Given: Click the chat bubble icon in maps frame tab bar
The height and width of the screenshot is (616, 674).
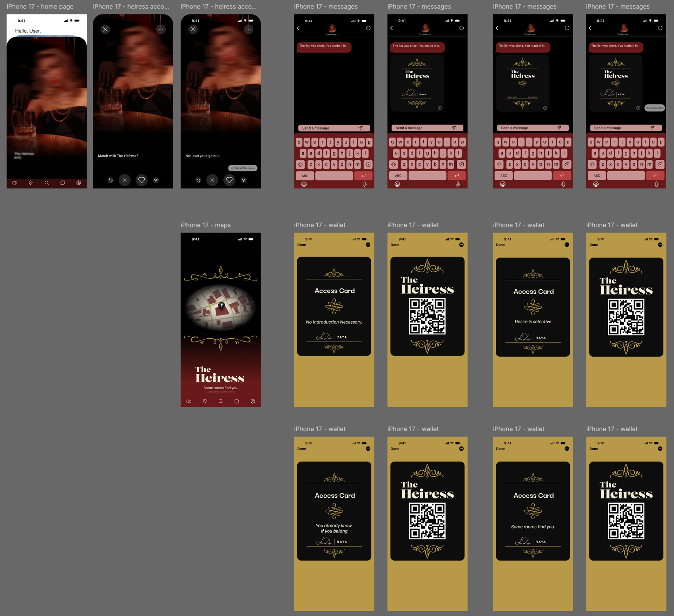Looking at the screenshot, I should point(237,401).
